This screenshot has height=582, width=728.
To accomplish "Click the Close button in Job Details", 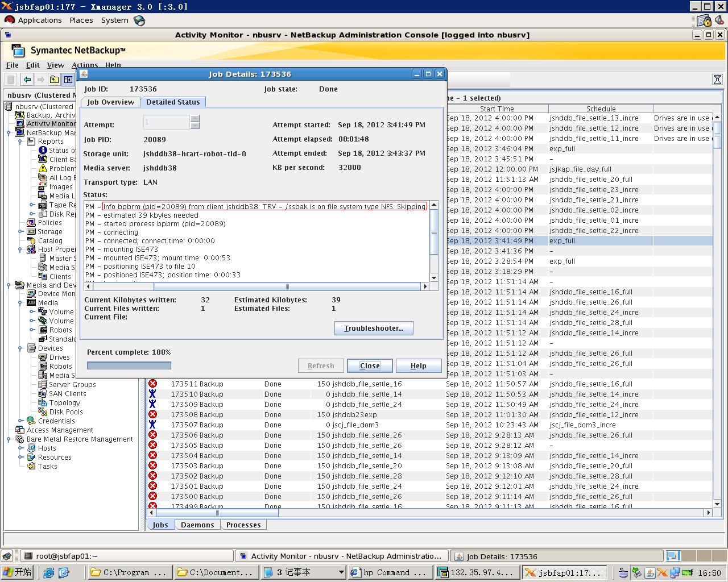I will (370, 365).
